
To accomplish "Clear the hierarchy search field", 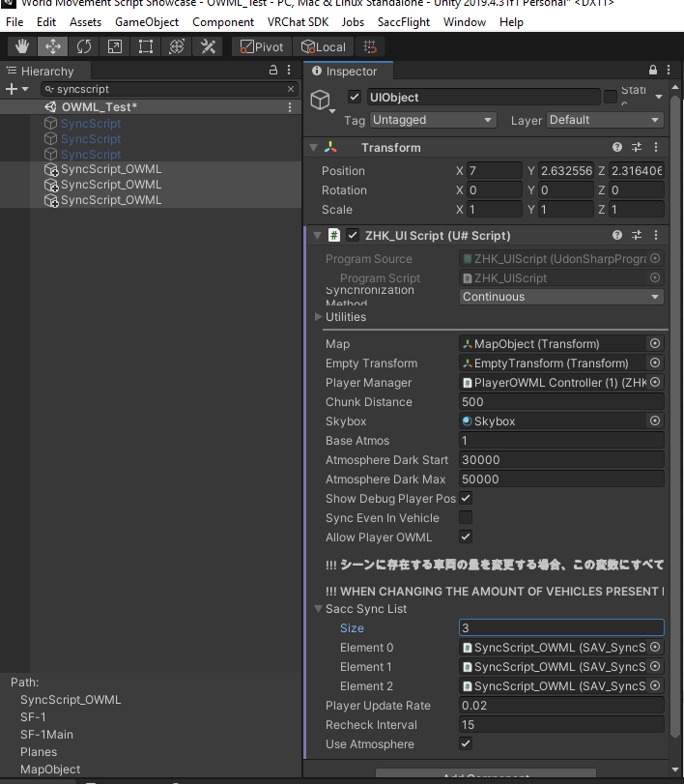I will point(290,89).
